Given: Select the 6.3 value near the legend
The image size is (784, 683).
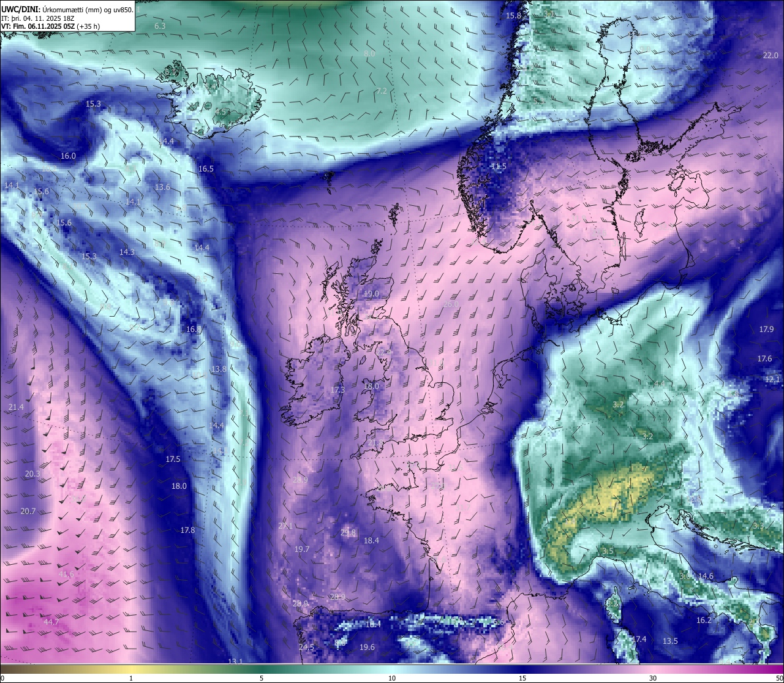Looking at the screenshot, I should [x=160, y=26].
